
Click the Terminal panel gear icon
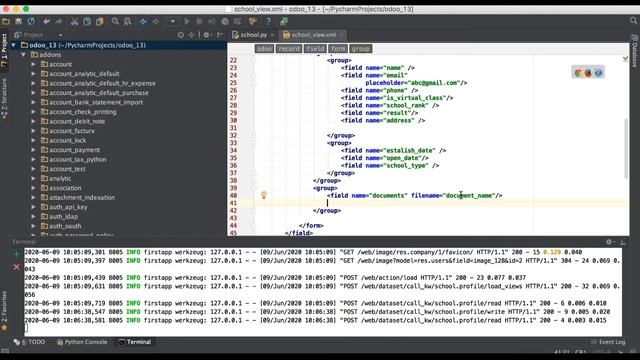tap(609, 242)
